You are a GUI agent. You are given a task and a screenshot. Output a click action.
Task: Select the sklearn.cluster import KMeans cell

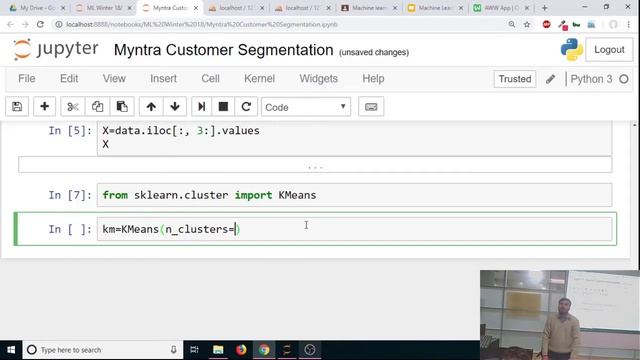coord(354,195)
